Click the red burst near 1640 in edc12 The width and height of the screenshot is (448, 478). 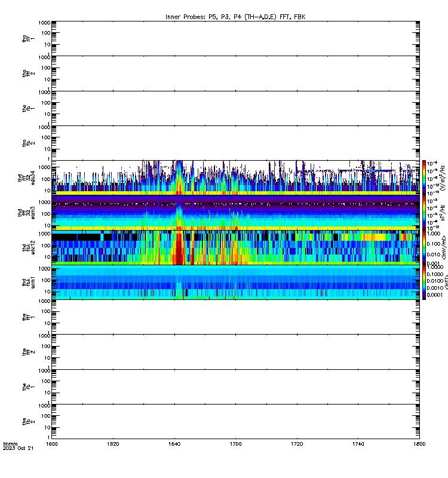tap(179, 247)
